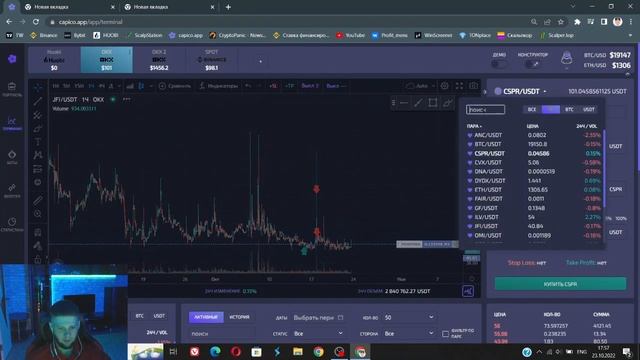This screenshot has height=360, width=640.
Task: Open Microsoft Edge from the taskbar
Action: 215,351
